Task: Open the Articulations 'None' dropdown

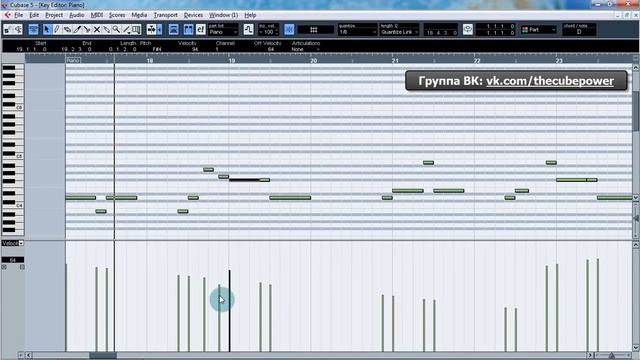Action: tap(305, 49)
